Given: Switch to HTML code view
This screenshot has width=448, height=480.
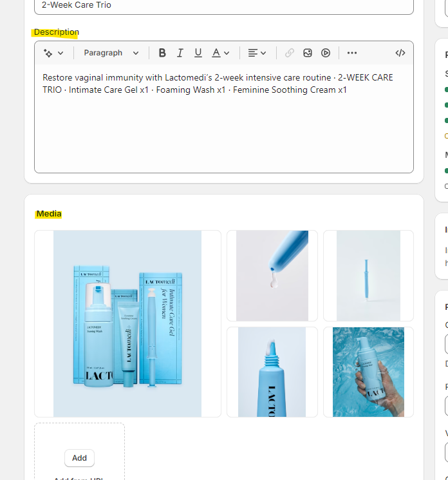Looking at the screenshot, I should click(x=400, y=53).
